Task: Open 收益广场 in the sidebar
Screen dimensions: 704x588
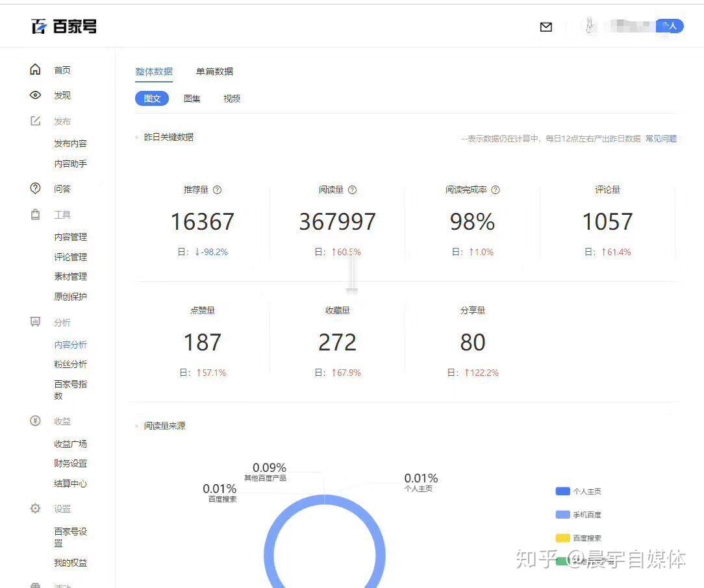Action: (x=71, y=444)
